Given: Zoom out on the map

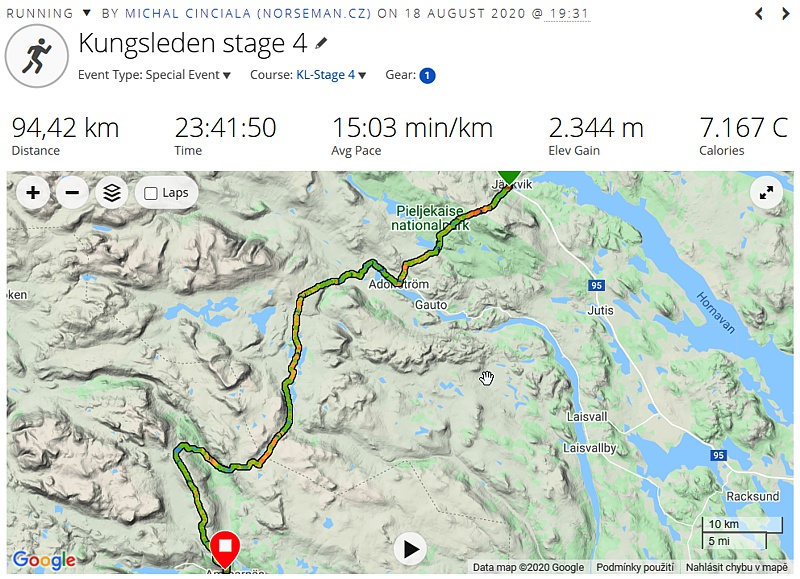Looking at the screenshot, I should tap(72, 193).
